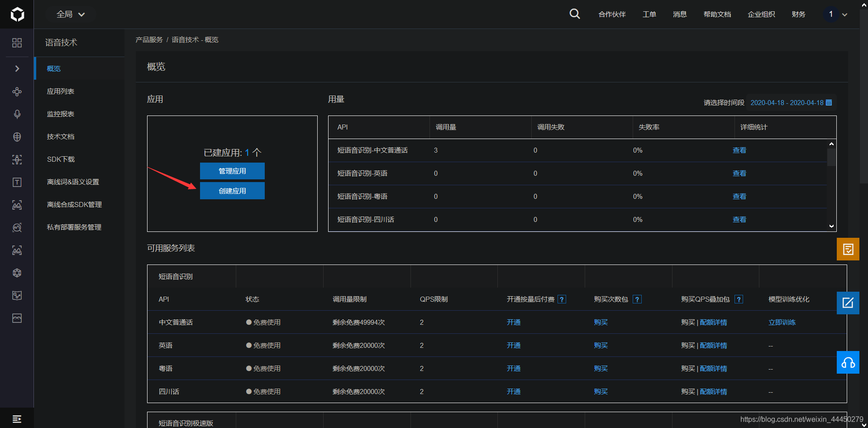
Task: Click 购买 次数包 for the 四川话 row
Action: click(x=601, y=392)
